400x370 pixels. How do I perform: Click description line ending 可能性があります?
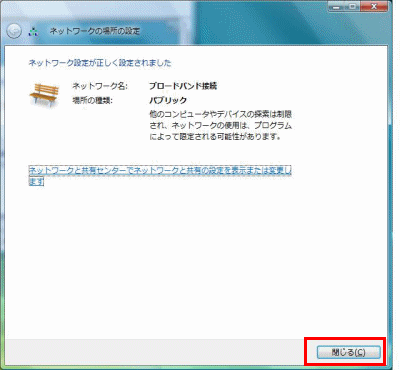point(215,136)
